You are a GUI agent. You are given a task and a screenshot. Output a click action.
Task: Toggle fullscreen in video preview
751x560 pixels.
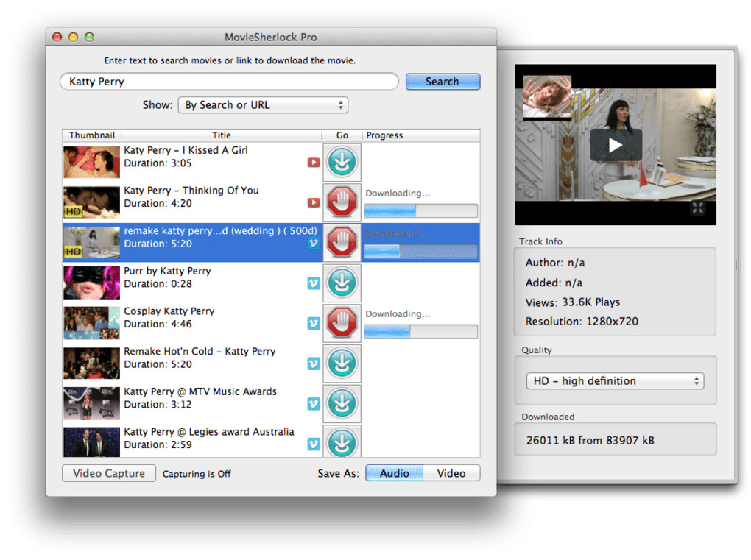(698, 208)
